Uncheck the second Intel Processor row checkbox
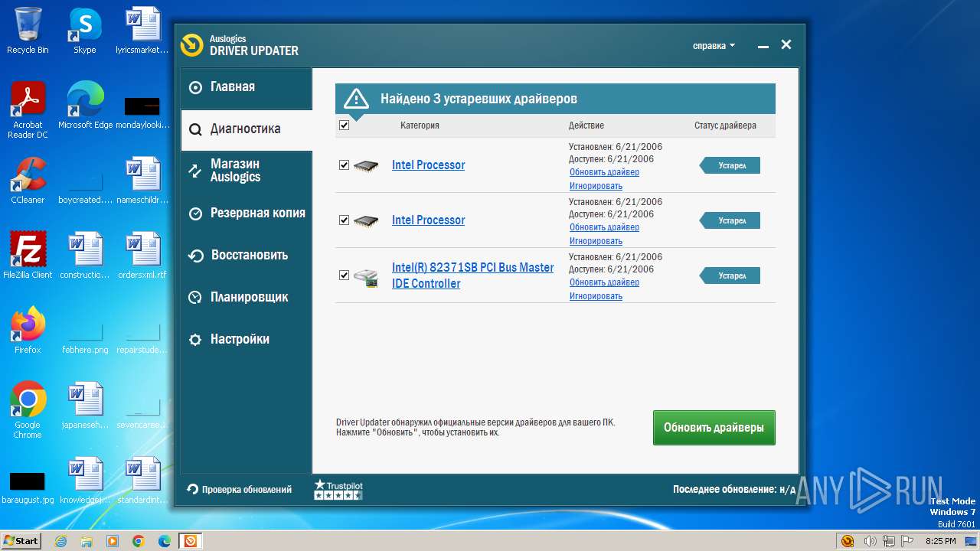 344,220
